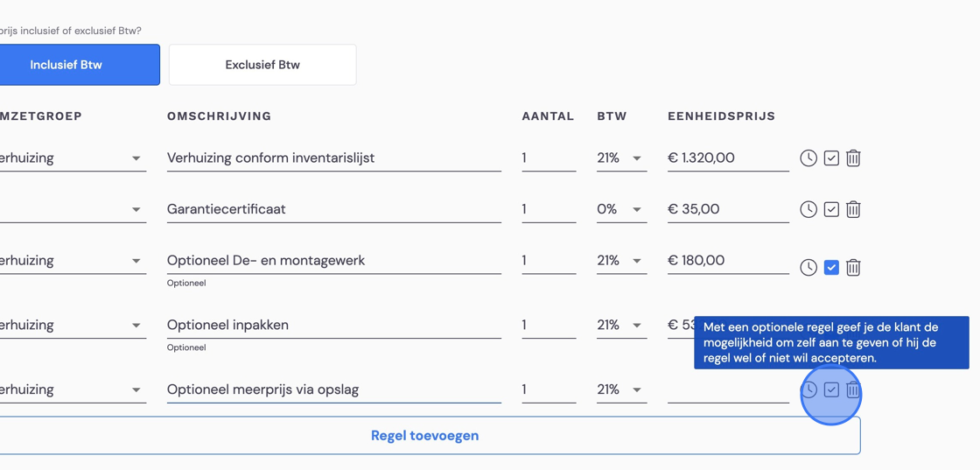Viewport: 980px width, 470px height.
Task: Mark Verhuizing conform inventarislijst as optional
Action: [x=831, y=158]
